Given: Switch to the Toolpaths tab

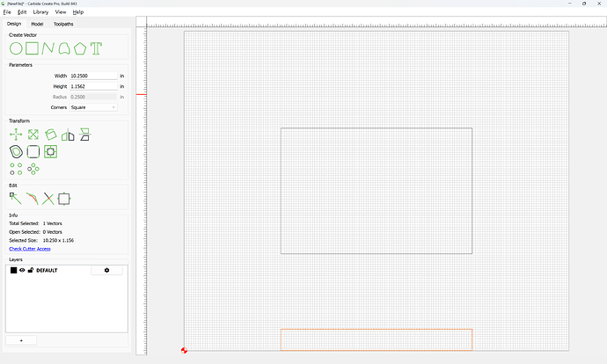Looking at the screenshot, I should 63,24.
